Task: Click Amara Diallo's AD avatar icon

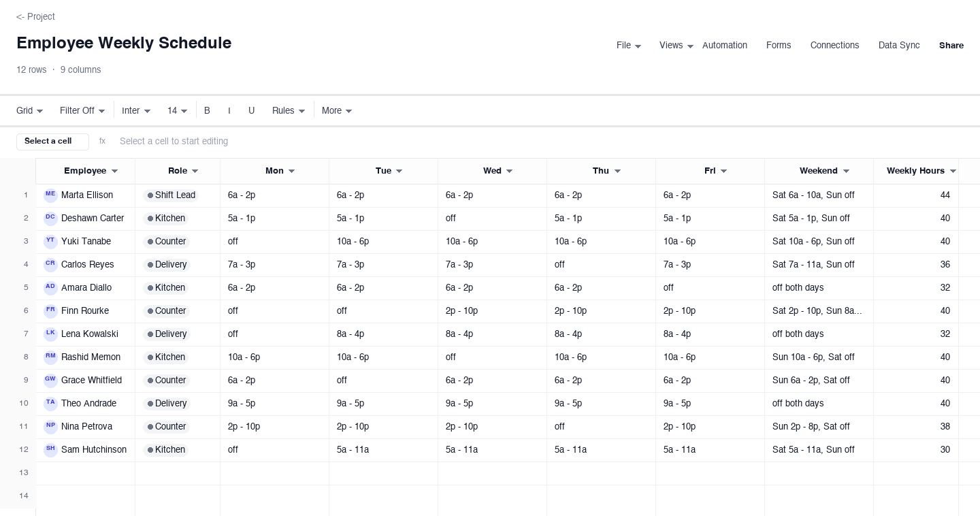Action: click(50, 288)
